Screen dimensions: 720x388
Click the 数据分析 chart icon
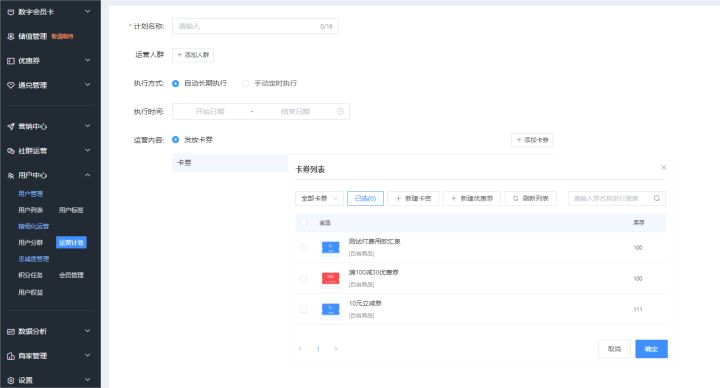(11, 332)
